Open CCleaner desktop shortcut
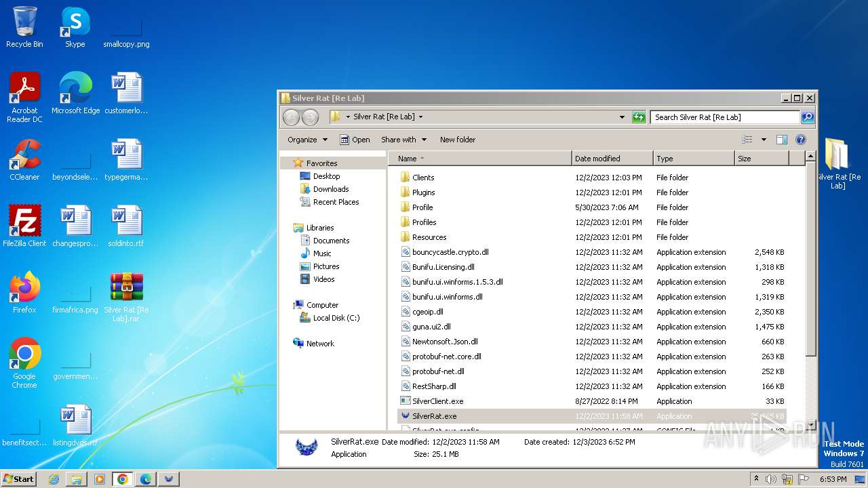 (24, 160)
